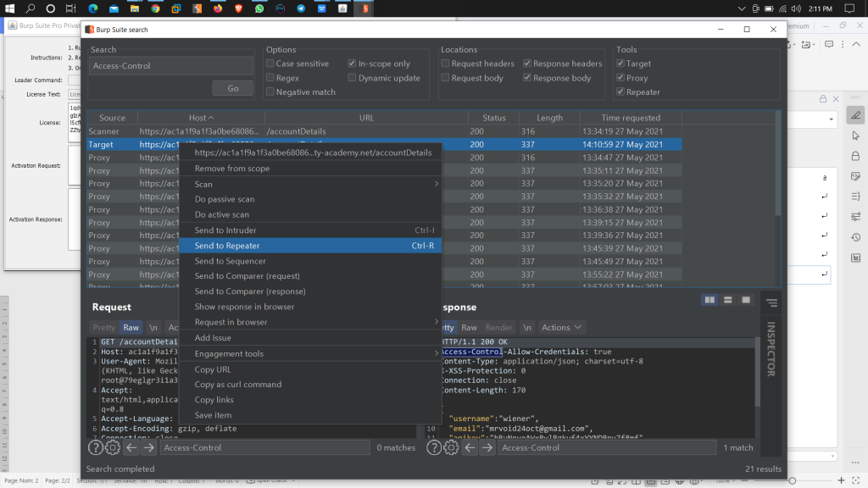This screenshot has width=868, height=488.
Task: Open the response Actions dropdown
Action: (x=561, y=328)
